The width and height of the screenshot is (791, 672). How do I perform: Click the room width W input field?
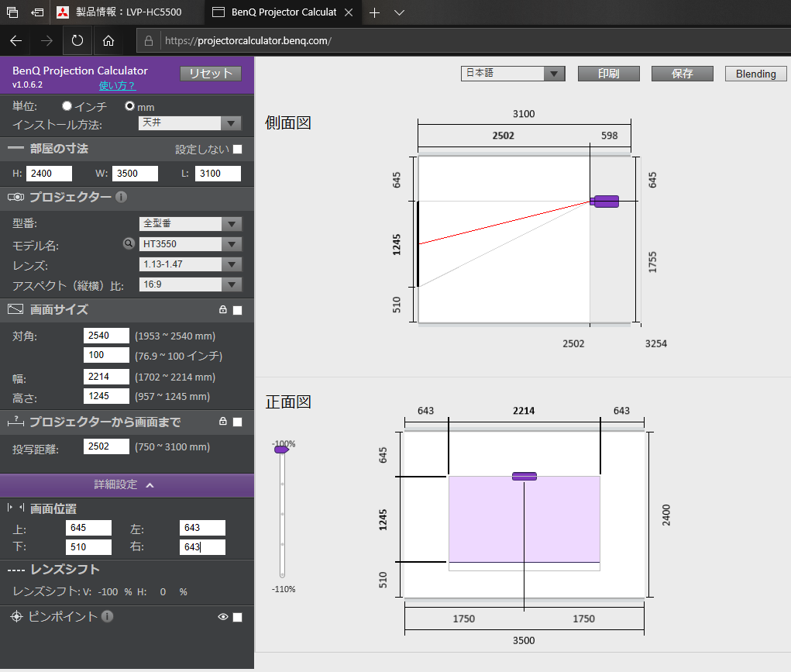(x=136, y=173)
